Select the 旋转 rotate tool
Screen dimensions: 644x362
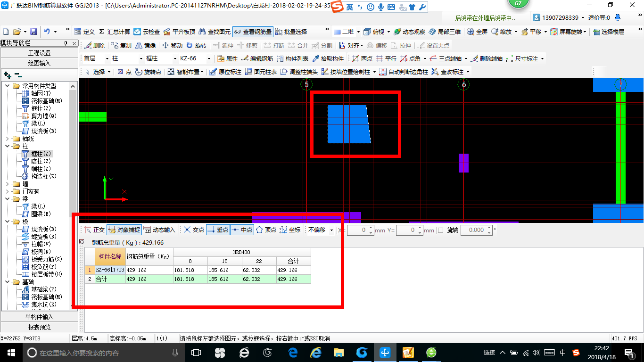[x=196, y=46]
